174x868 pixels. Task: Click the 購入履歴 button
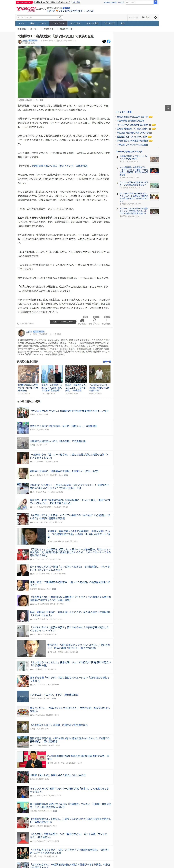pyautogui.click(x=146, y=18)
